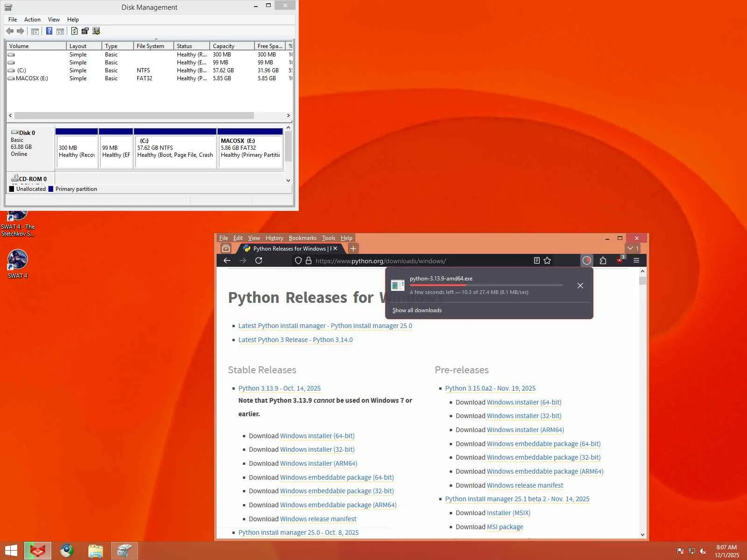
Task: Reload the Python downloads page
Action: coord(259,260)
